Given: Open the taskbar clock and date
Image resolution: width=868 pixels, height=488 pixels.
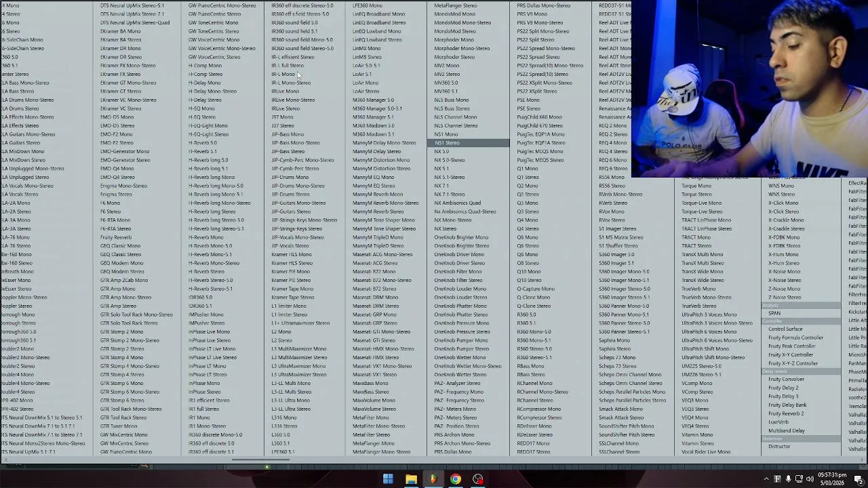Looking at the screenshot, I should click(831, 479).
